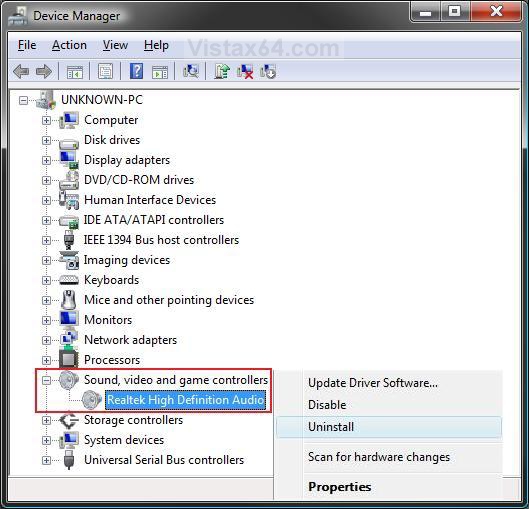The image size is (529, 509).
Task: Click the Back arrow toolbar icon
Action: (x=21, y=72)
